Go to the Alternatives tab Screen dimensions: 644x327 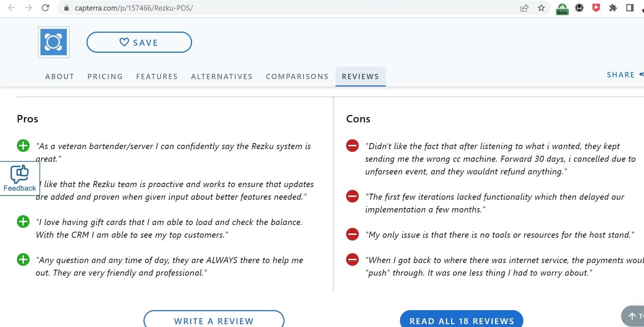[222, 76]
